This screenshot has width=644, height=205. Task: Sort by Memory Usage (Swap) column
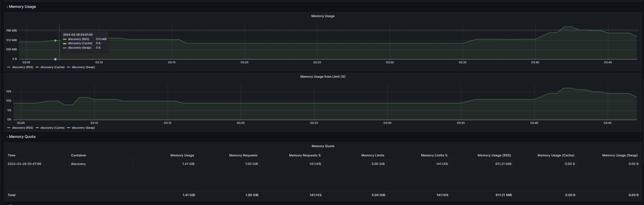click(620, 155)
